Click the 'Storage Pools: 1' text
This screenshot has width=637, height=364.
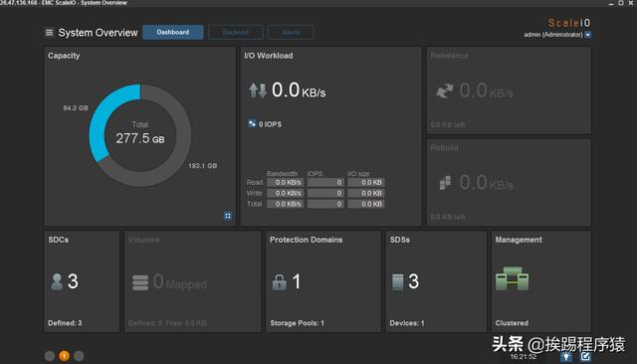[x=297, y=323]
